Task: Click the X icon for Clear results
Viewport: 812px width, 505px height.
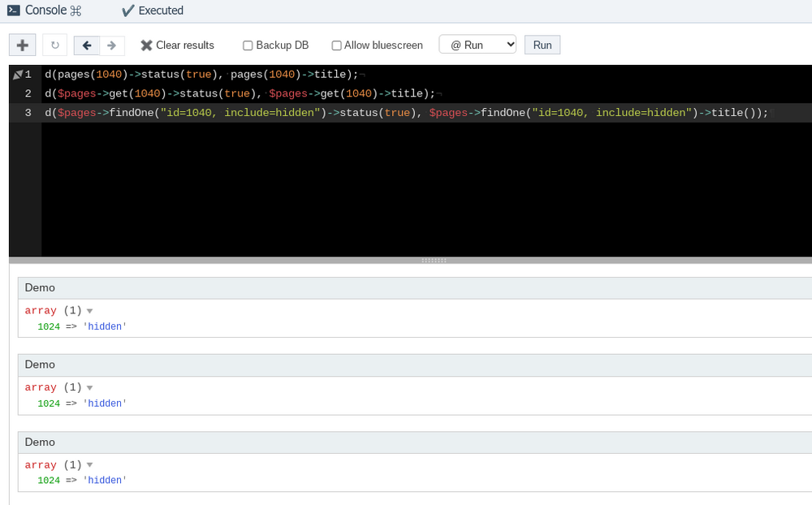Action: point(146,45)
